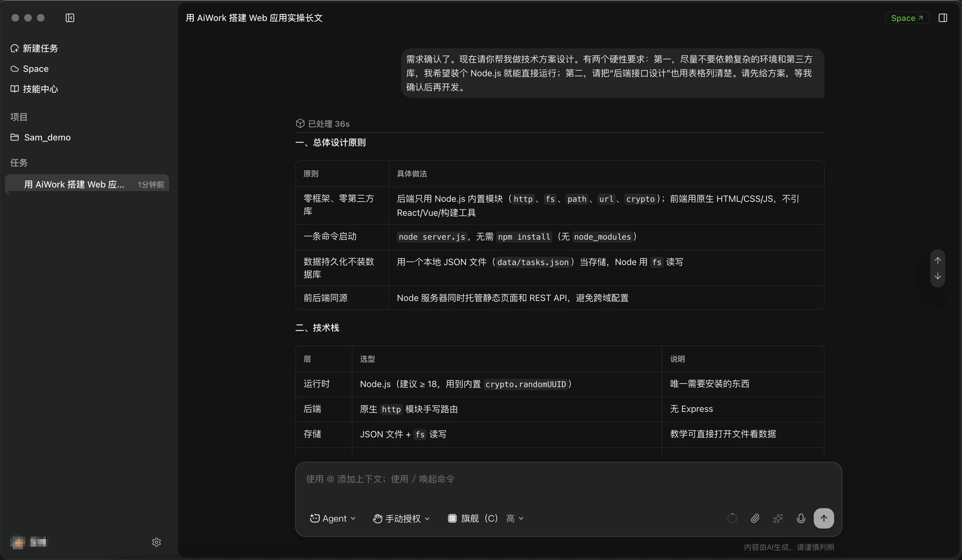Open the 手动授权 permission dropdown

tap(401, 518)
